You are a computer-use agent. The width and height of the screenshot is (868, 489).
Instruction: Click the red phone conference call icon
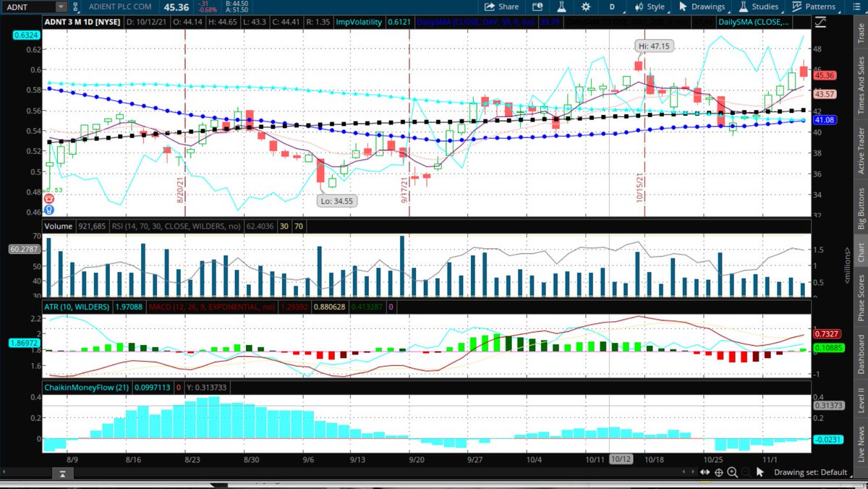pyautogui.click(x=48, y=199)
